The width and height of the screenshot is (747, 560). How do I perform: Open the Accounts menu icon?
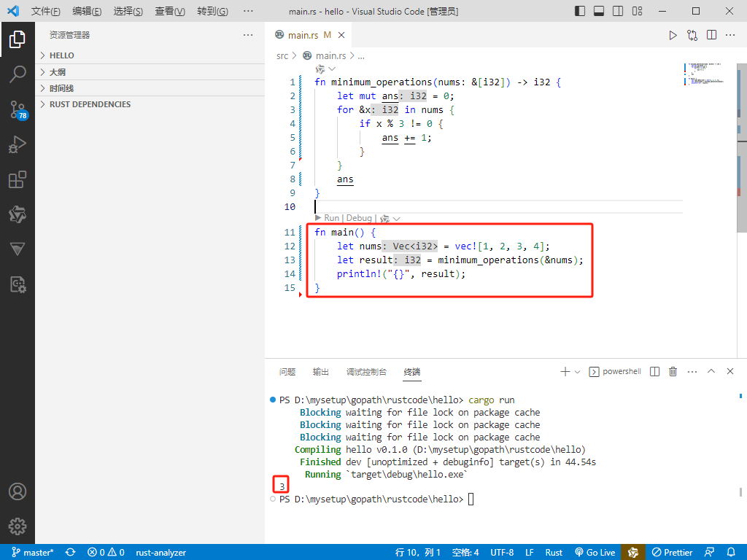[x=18, y=491]
